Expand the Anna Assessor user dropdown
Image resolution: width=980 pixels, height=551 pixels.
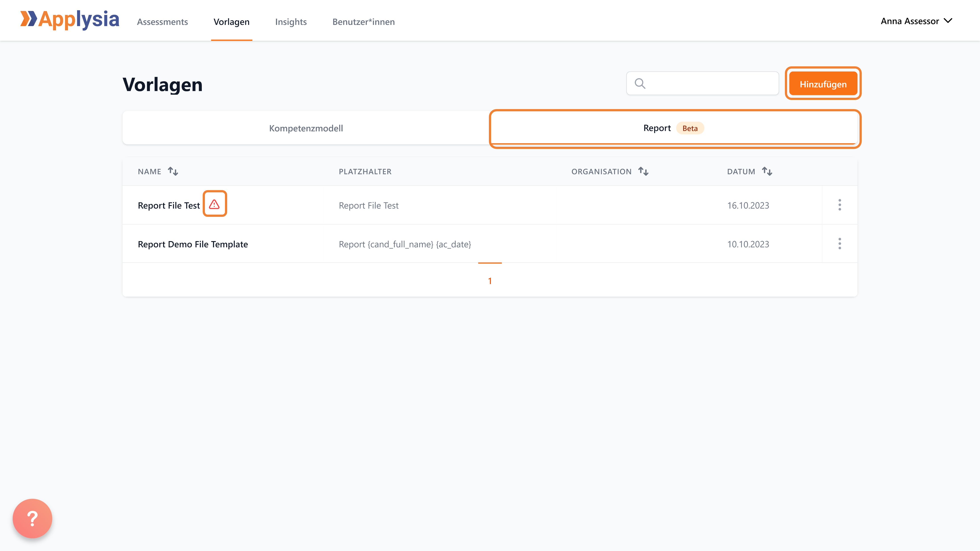917,21
